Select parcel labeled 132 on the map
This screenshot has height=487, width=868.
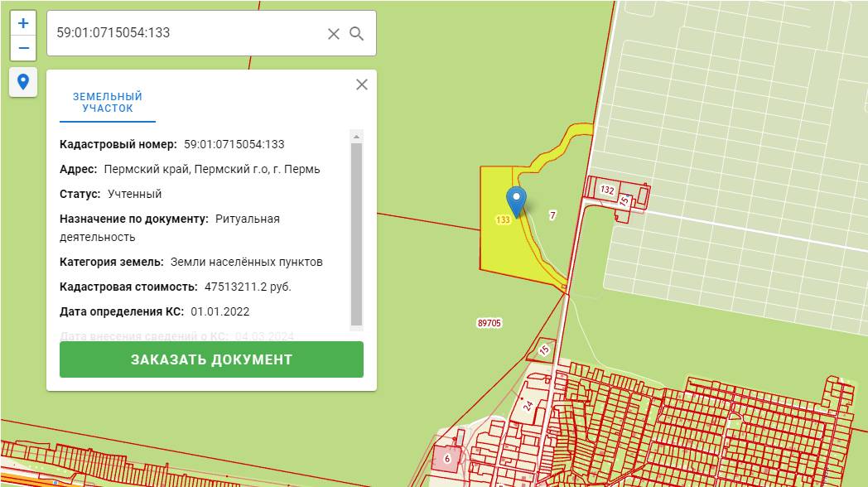[x=607, y=190]
